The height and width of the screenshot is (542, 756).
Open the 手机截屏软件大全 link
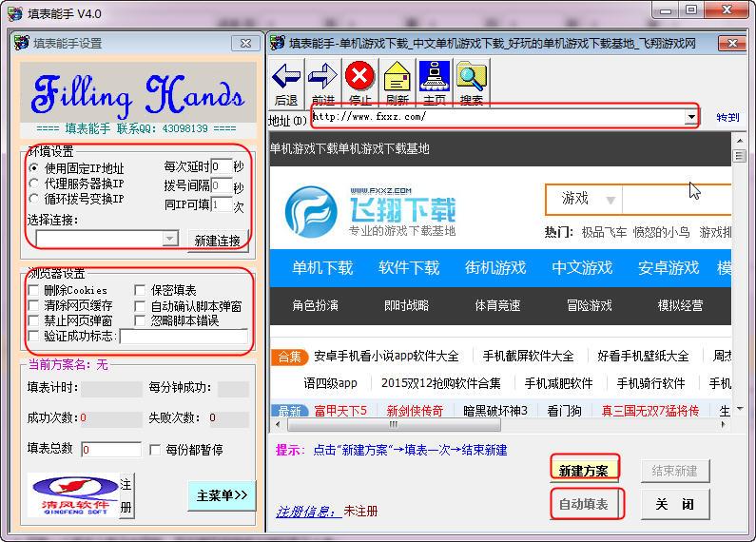point(528,357)
